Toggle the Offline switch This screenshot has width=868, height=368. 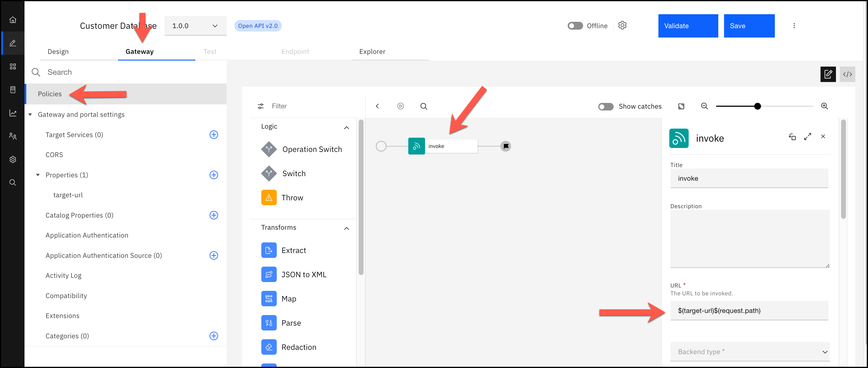click(575, 26)
